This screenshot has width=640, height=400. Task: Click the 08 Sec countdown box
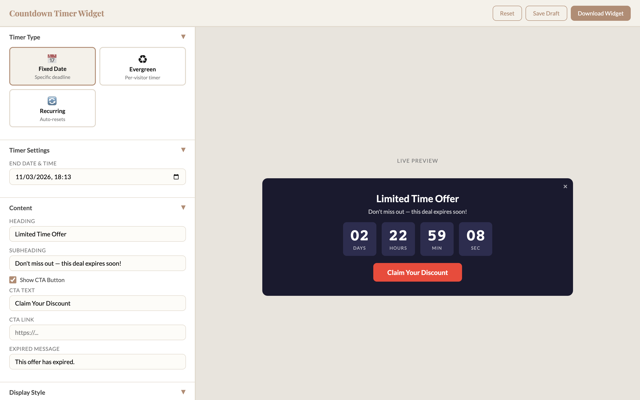[x=476, y=239]
